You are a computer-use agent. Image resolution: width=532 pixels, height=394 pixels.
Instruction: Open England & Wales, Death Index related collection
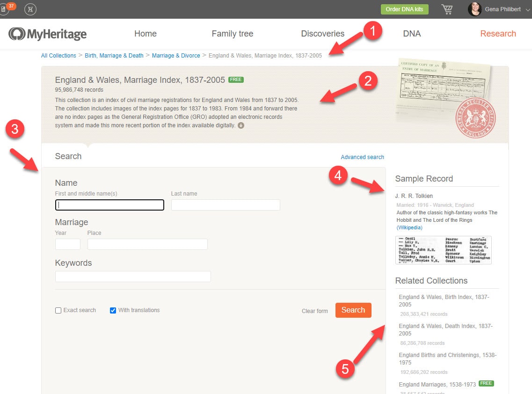pos(445,330)
